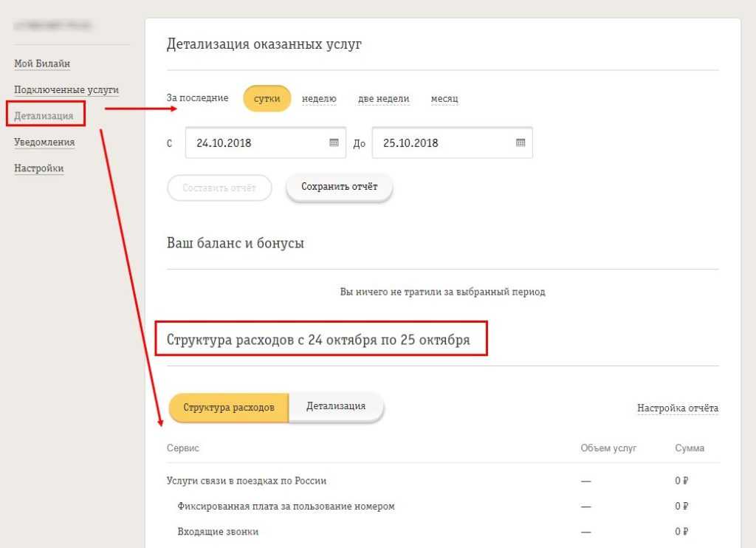This screenshot has height=548, width=756.
Task: Open 'Настройки' in the sidebar
Action: tap(38, 168)
